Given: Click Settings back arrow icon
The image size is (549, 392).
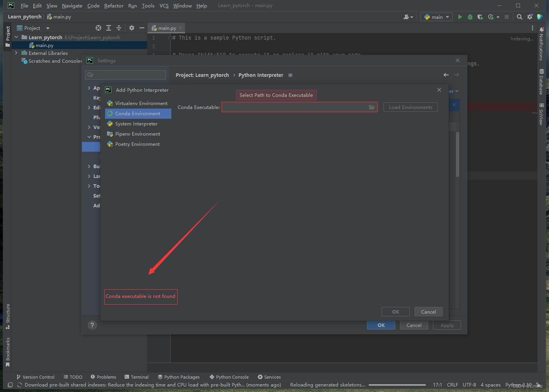Looking at the screenshot, I should click(446, 75).
